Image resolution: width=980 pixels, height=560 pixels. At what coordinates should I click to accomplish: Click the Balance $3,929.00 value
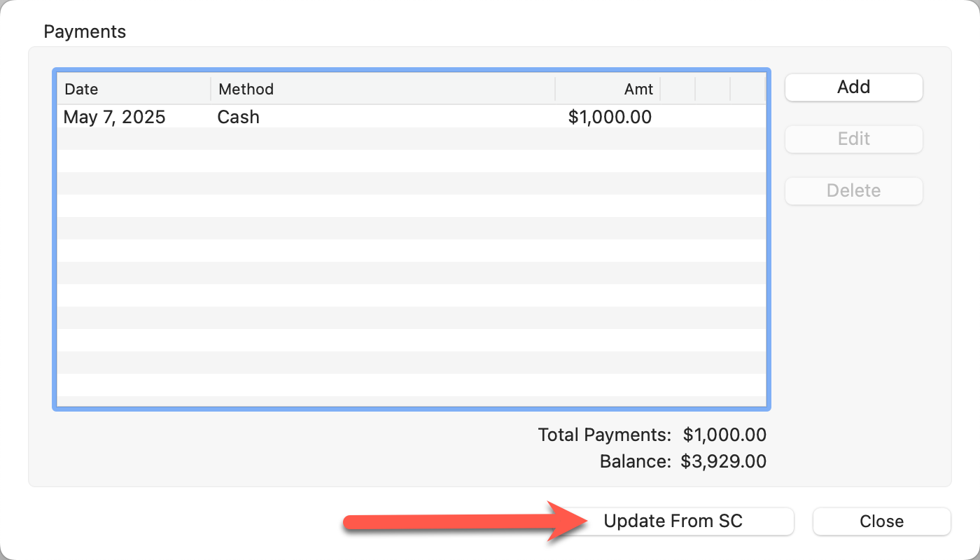pos(723,462)
